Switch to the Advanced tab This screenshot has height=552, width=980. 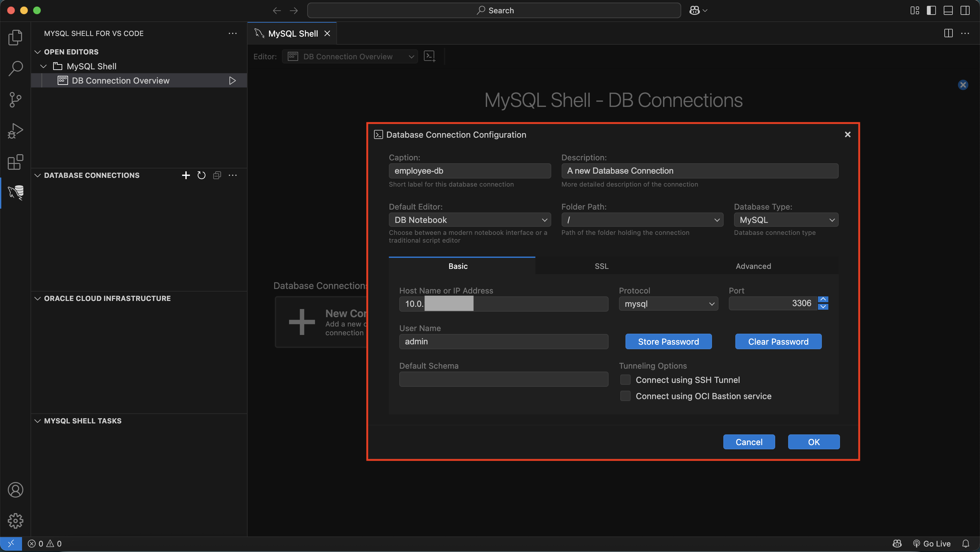coord(753,266)
